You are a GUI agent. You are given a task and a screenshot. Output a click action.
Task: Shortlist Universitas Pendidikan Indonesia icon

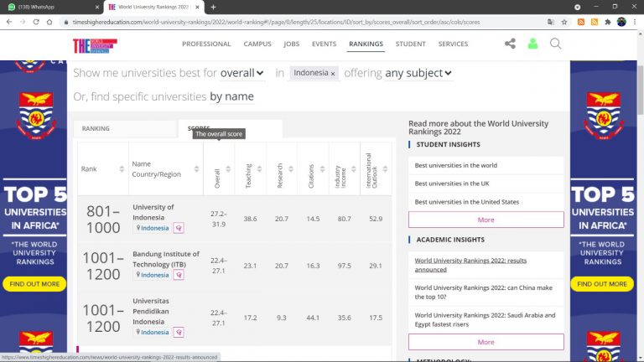pyautogui.click(x=179, y=332)
